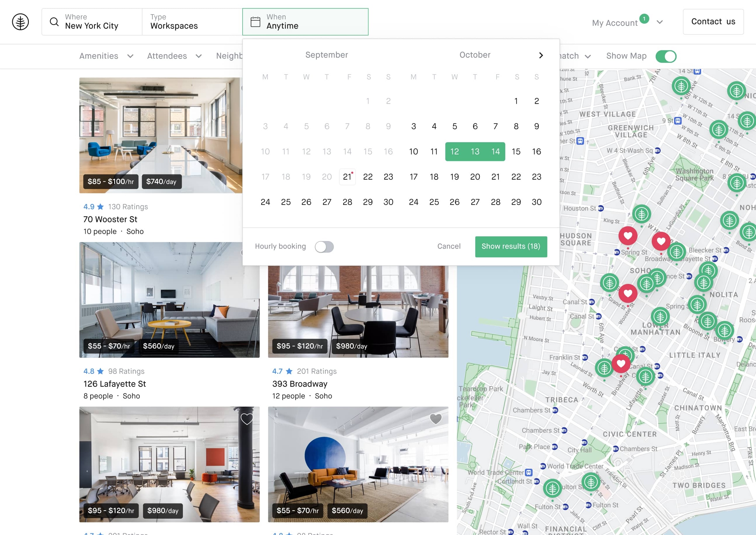Cancel the date picker
Viewport: 756px width, 535px height.
(449, 246)
